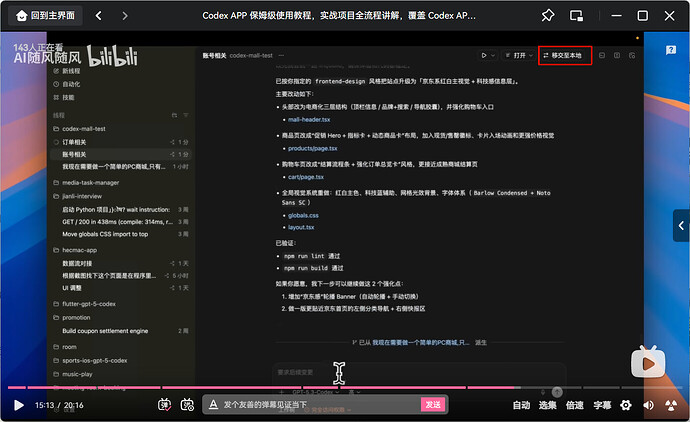Click the pink 发送 send button
Viewport: 690px width, 422px height.
(x=433, y=404)
